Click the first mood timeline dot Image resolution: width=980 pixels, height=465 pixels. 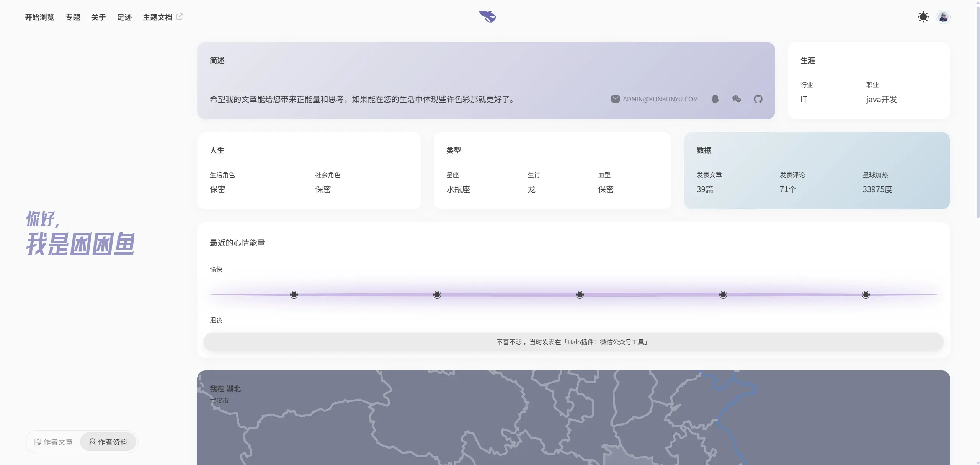coord(294,295)
